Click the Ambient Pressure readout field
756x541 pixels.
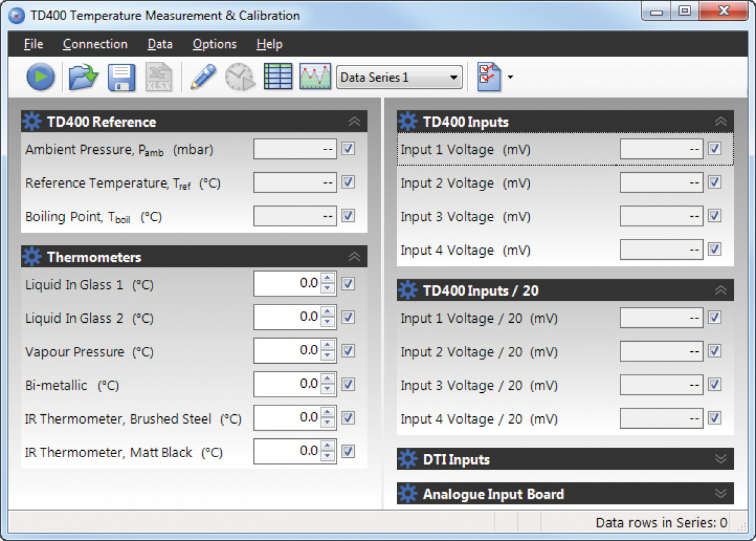pyautogui.click(x=295, y=149)
